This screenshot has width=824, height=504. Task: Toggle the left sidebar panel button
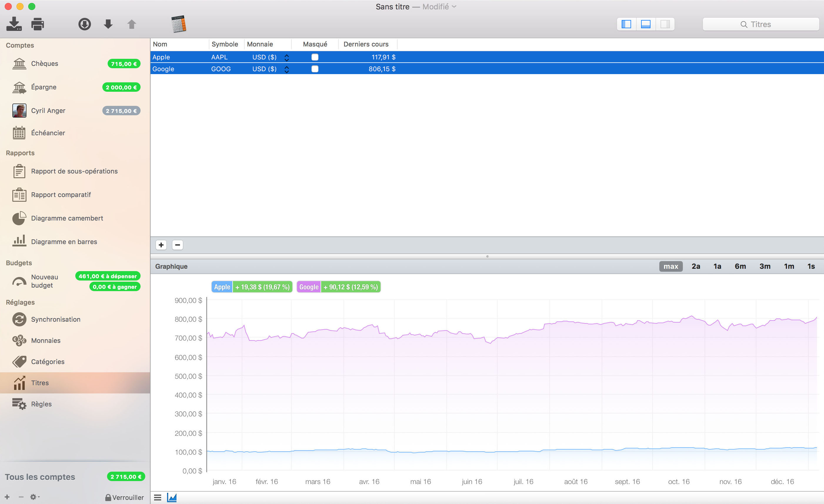[626, 24]
